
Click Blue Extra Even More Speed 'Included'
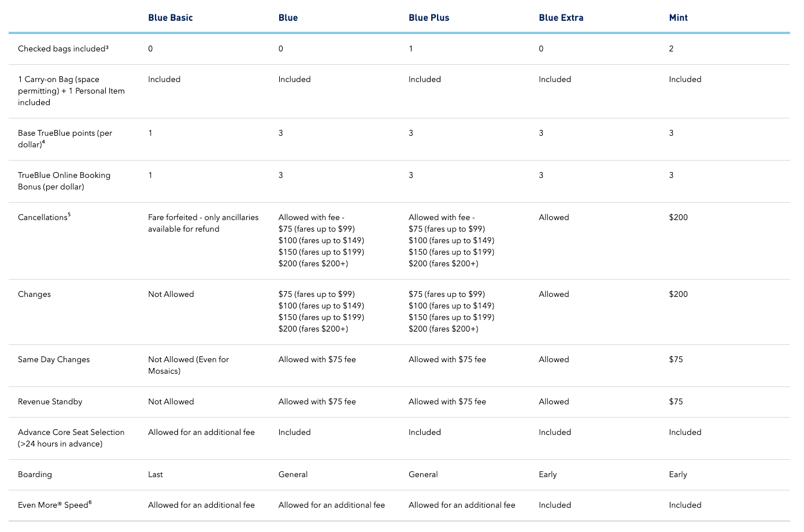point(555,505)
